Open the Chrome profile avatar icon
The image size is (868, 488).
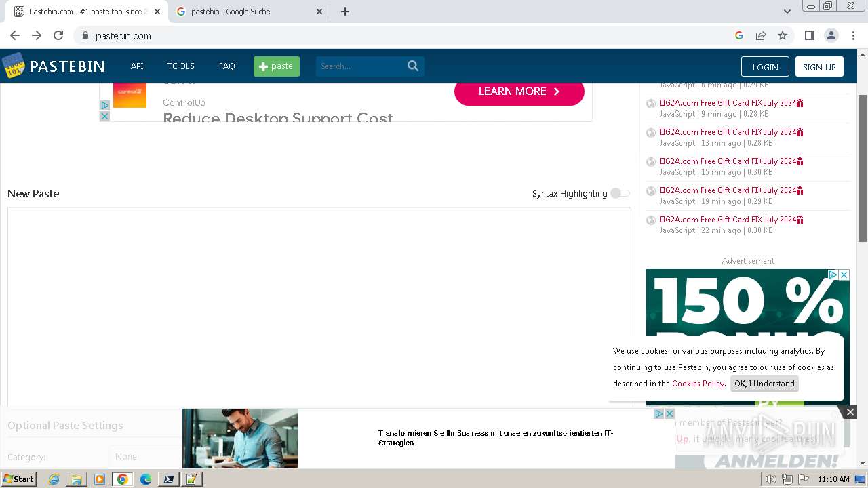[831, 35]
